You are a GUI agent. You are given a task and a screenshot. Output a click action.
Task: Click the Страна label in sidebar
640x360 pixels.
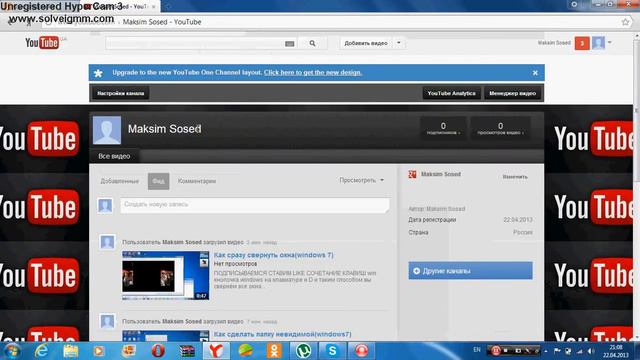coord(418,232)
